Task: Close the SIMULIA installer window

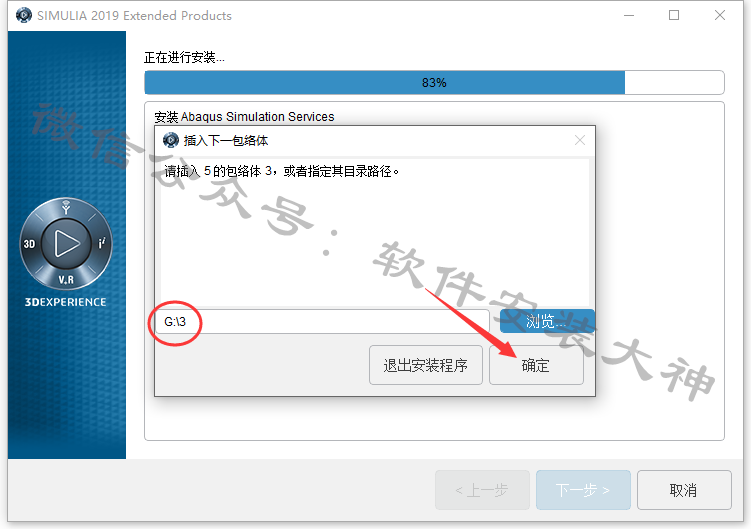Action: 720,15
